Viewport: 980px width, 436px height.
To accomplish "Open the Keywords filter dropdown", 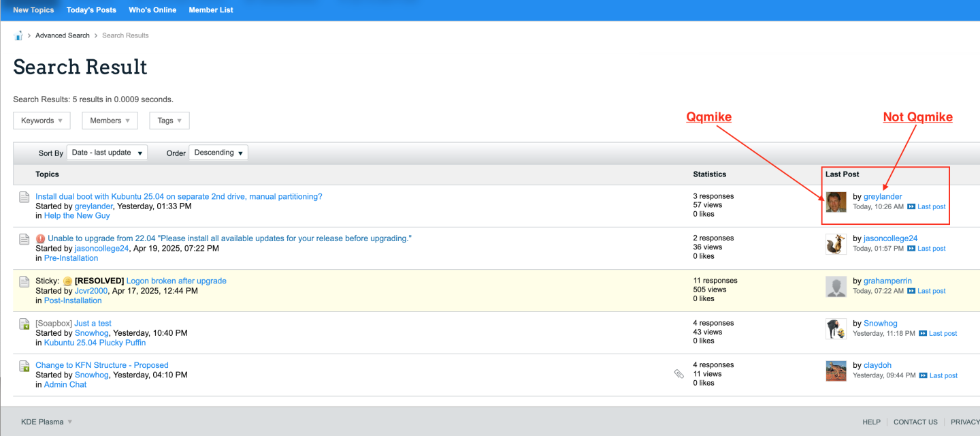I will [x=42, y=121].
